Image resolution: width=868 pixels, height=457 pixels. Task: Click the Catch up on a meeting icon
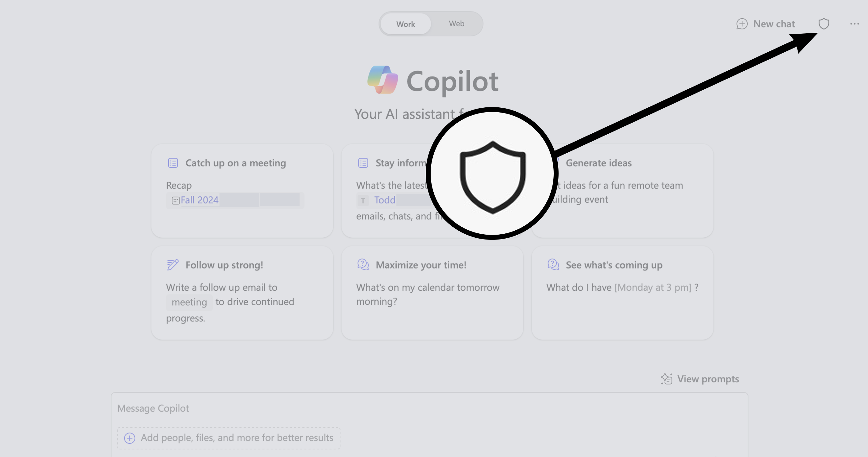(173, 163)
